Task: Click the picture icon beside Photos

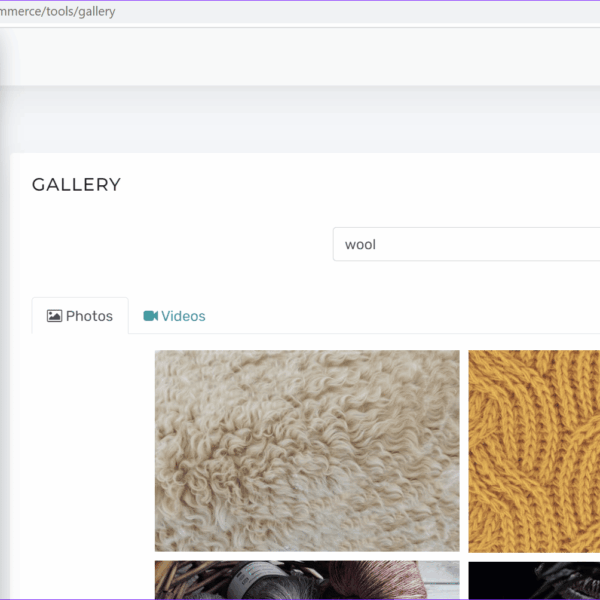Action: [x=54, y=316]
